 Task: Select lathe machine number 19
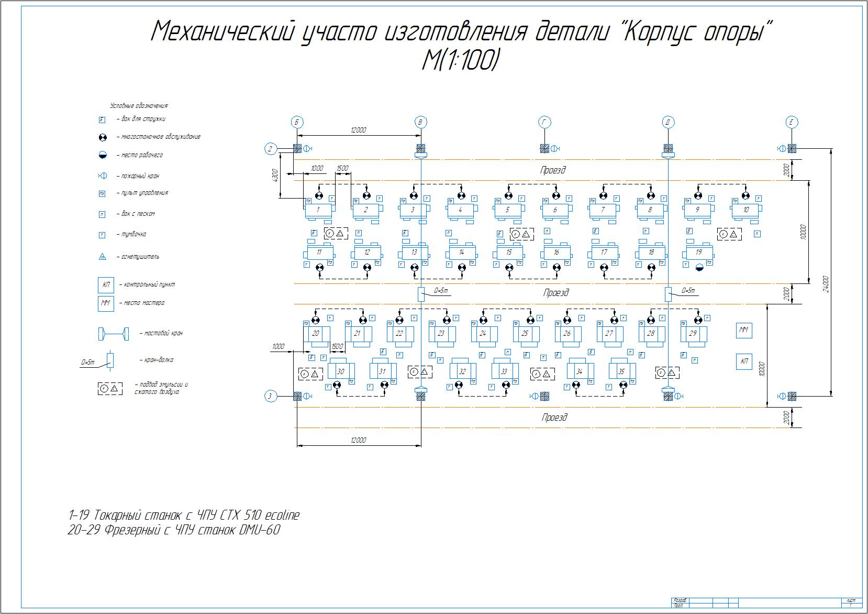[x=698, y=252]
